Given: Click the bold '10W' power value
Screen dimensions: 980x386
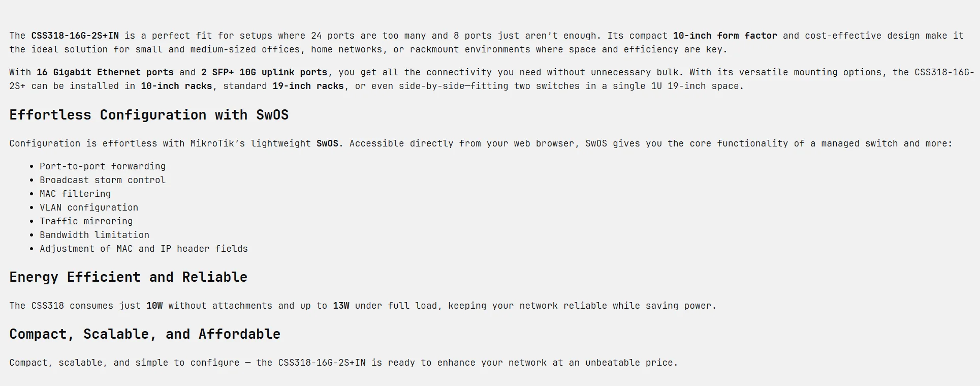Looking at the screenshot, I should 154,306.
